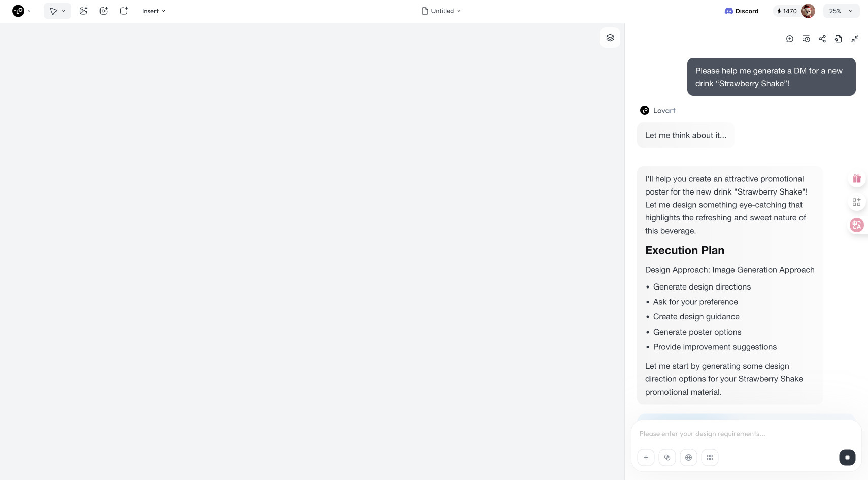Click 'Generate design directions' bullet
The width and height of the screenshot is (868, 480).
pyautogui.click(x=702, y=287)
